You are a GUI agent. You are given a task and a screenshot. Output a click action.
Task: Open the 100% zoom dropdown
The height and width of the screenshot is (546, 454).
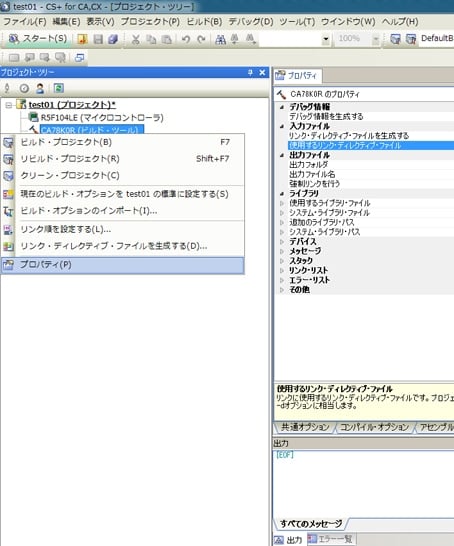tap(375, 39)
